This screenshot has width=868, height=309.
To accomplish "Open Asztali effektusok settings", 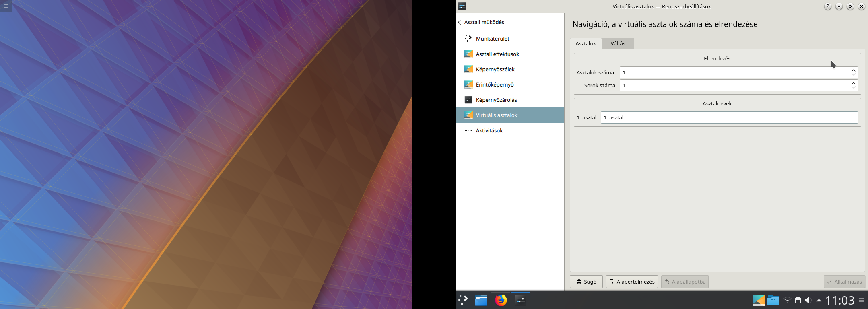I will tap(510, 54).
